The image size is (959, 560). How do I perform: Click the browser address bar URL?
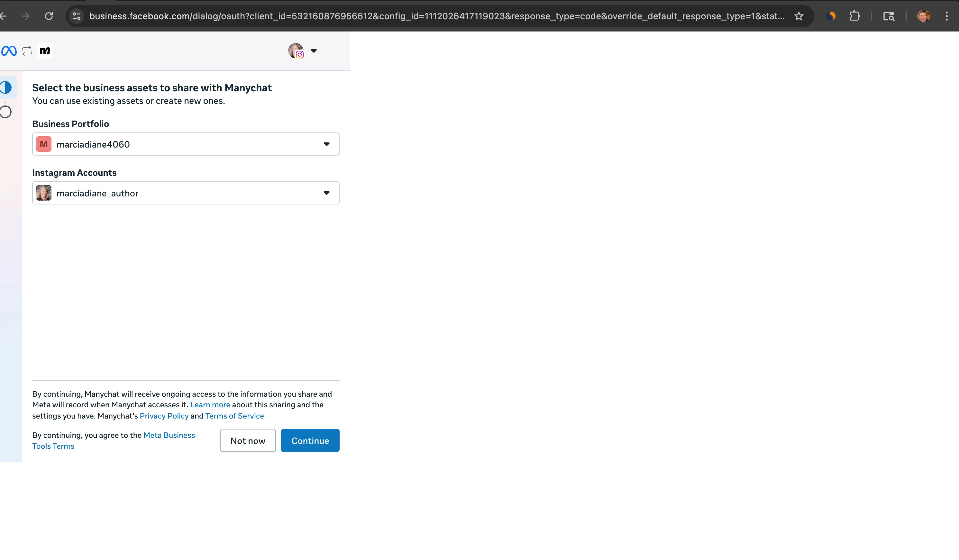pyautogui.click(x=436, y=16)
